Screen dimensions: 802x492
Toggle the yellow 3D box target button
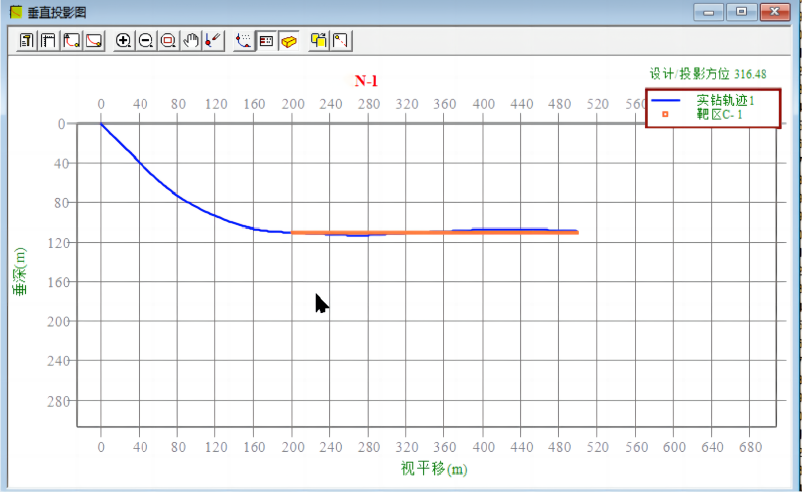pos(288,41)
